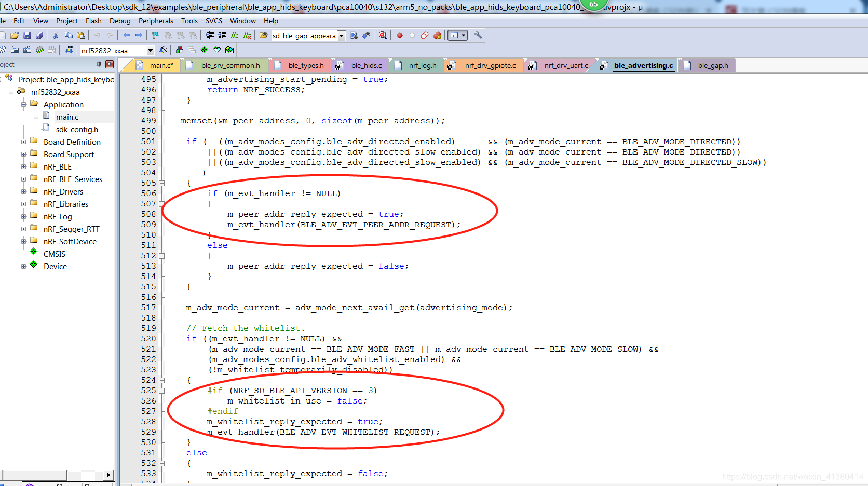Click the Paste toolbar icon
The width and height of the screenshot is (868, 486).
tap(81, 35)
